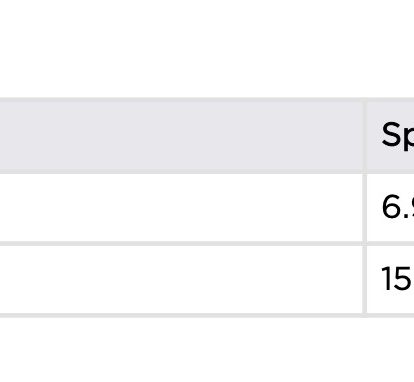Click the empty gray header cell on left
Viewport: 414px width, 382px height.
tap(181, 135)
